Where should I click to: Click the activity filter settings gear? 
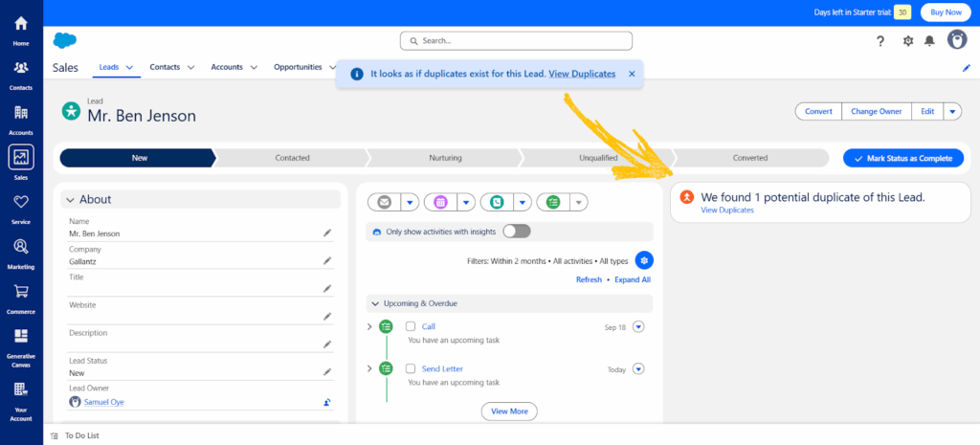[x=644, y=260]
